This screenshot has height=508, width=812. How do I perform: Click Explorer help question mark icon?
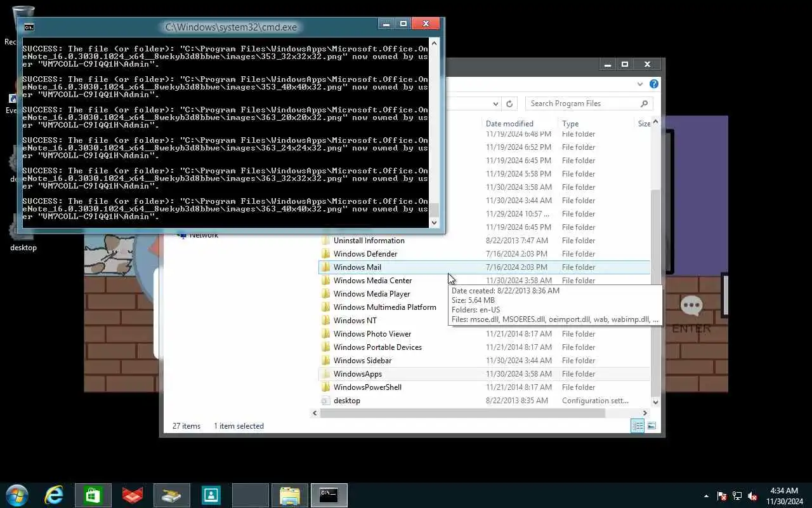pyautogui.click(x=654, y=84)
